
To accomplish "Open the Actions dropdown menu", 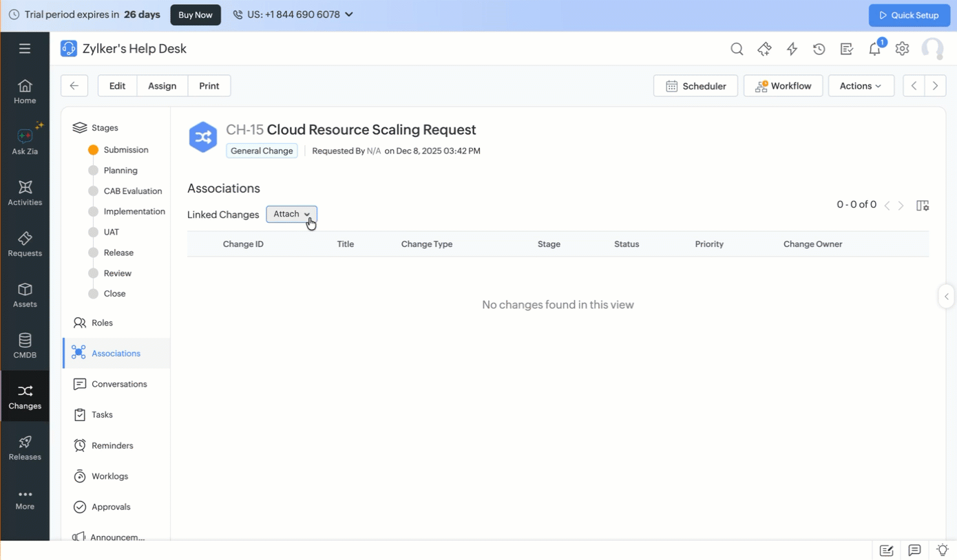I will (861, 86).
